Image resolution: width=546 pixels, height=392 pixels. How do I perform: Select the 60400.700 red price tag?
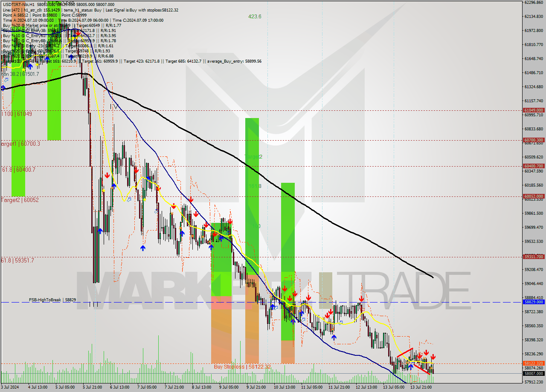tap(533, 166)
